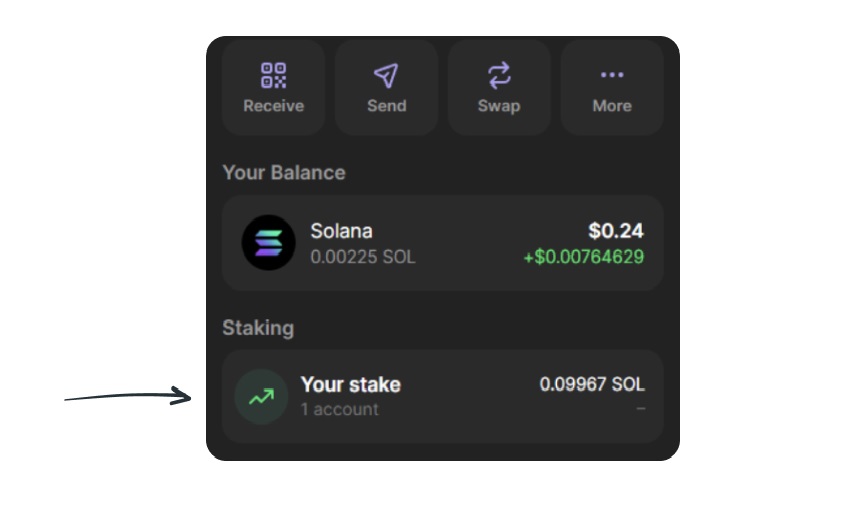
Task: Open the Receive button label
Action: 273,105
